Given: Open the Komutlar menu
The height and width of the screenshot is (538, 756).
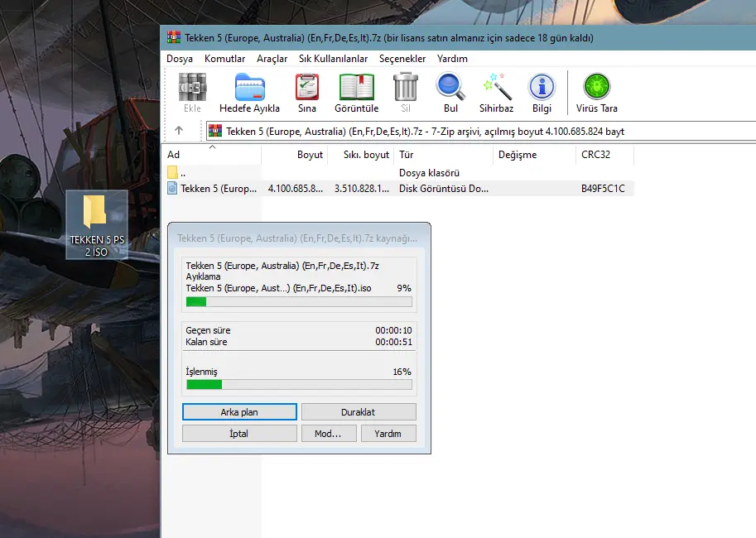Looking at the screenshot, I should point(224,58).
